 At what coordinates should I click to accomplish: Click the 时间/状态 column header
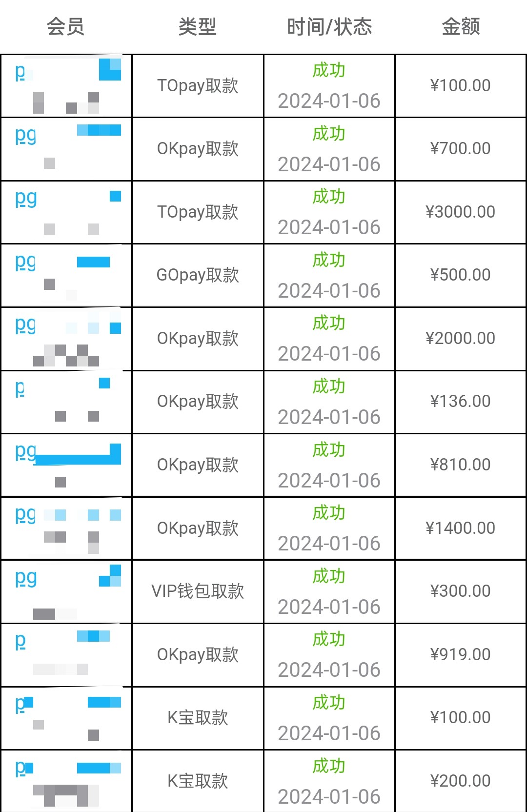329,26
